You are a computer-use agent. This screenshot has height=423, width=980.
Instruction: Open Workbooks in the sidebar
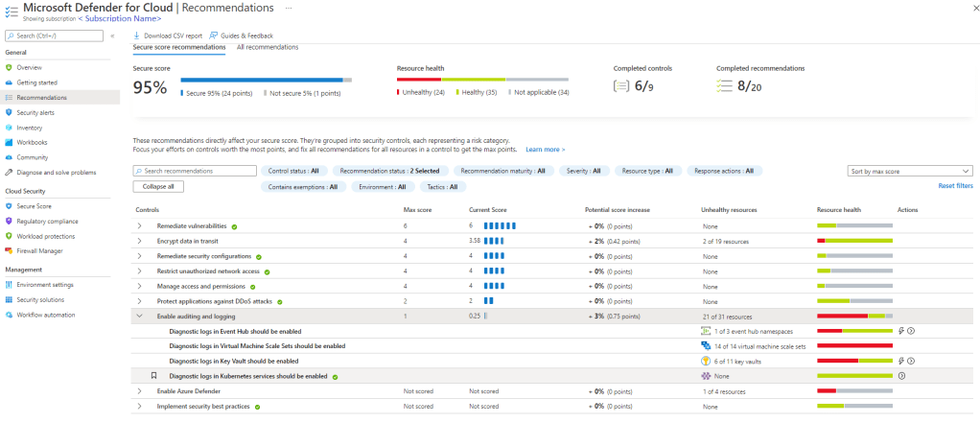tap(32, 142)
